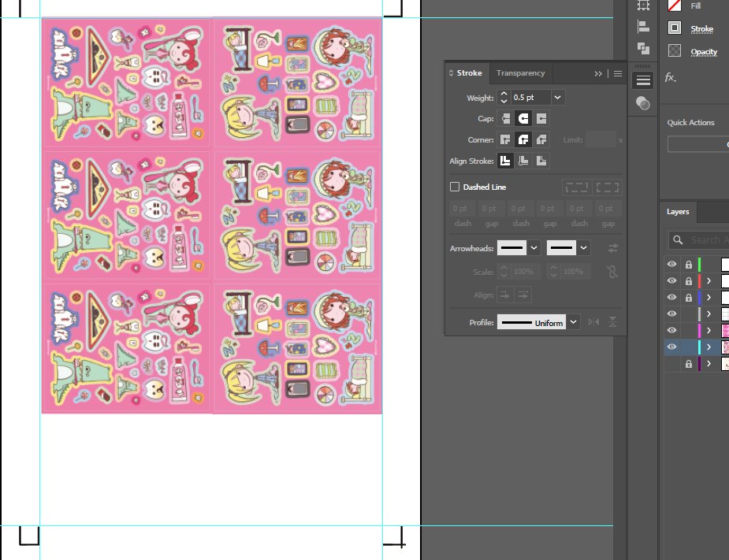Unlock the purple-coded bottom layer
Screen dimensions: 729x560
coord(689,364)
